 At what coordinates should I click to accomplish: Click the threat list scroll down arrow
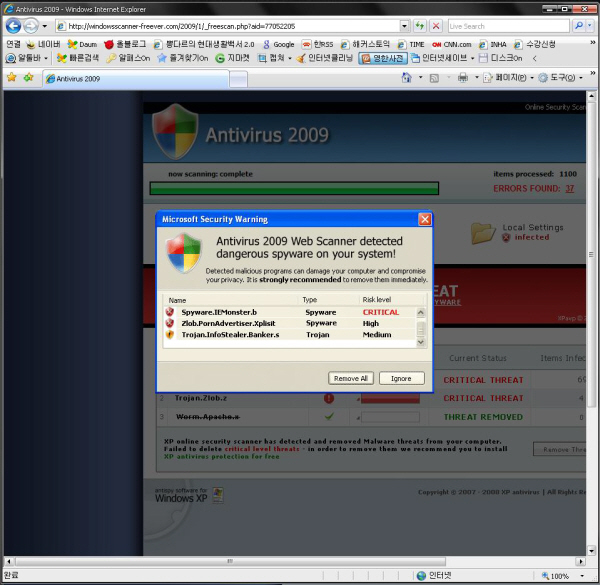click(x=421, y=342)
